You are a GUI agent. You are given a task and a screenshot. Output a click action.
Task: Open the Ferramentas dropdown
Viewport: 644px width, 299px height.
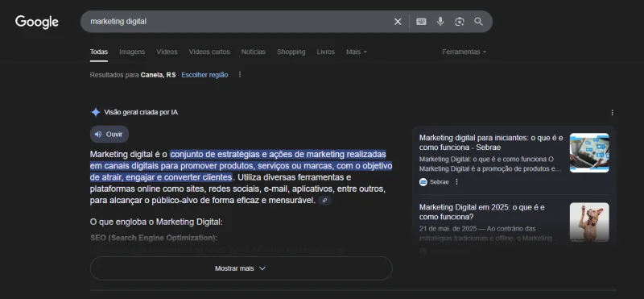coord(464,52)
